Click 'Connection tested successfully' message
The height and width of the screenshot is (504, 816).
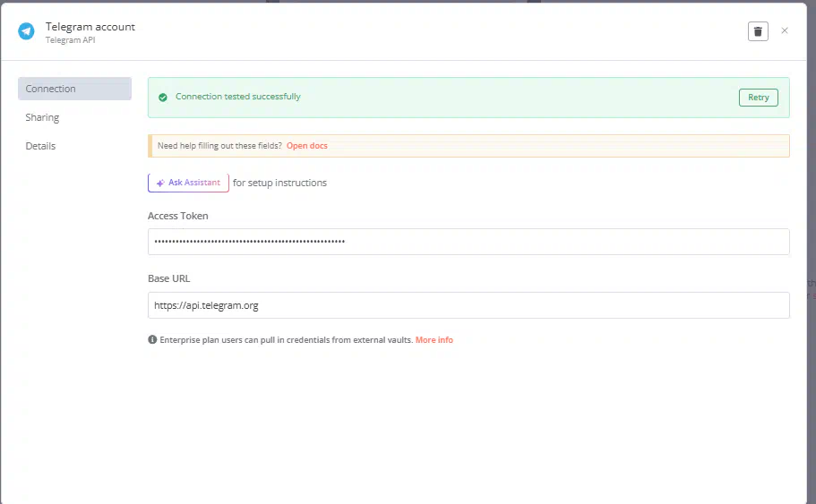click(x=238, y=96)
